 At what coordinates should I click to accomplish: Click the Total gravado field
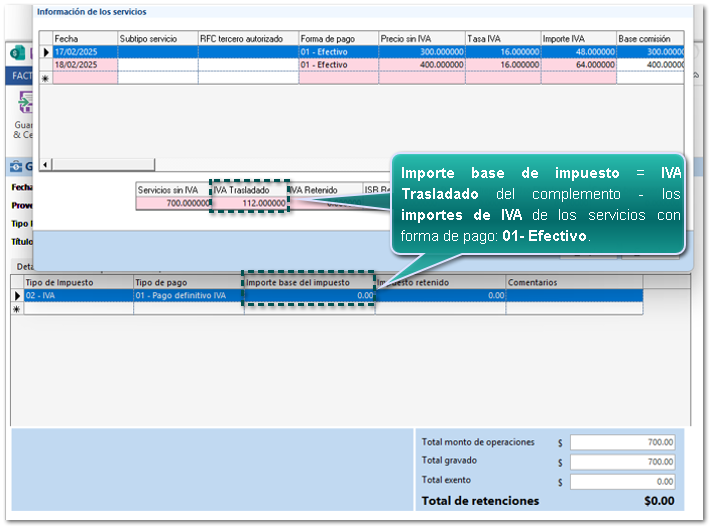click(623, 462)
